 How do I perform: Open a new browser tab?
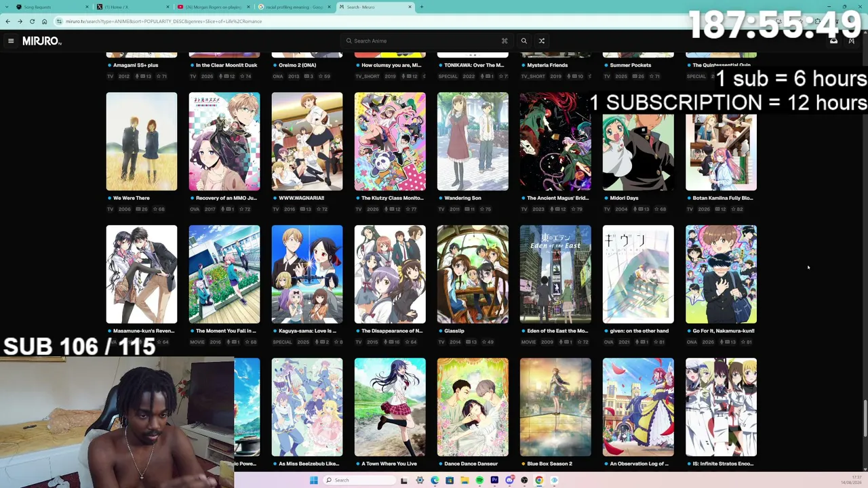tap(421, 7)
